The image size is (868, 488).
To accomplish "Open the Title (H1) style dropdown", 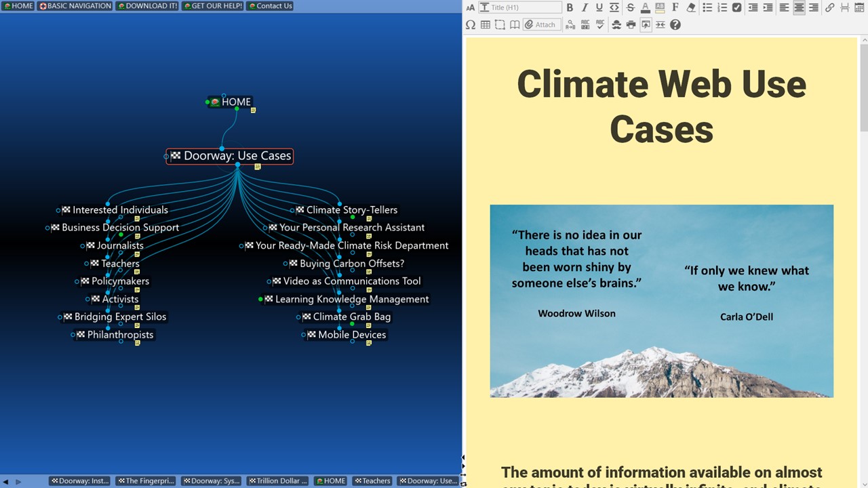I will 520,7.
